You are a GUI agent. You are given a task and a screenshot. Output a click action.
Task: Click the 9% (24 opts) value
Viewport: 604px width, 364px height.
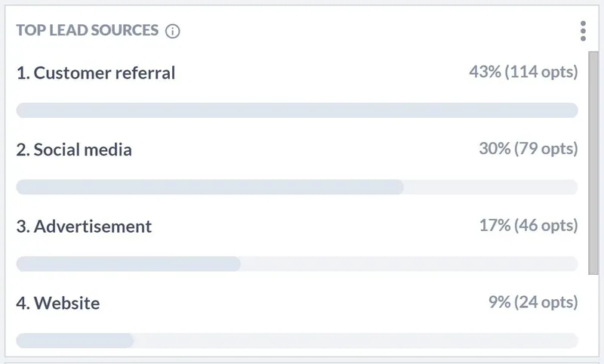(x=534, y=302)
